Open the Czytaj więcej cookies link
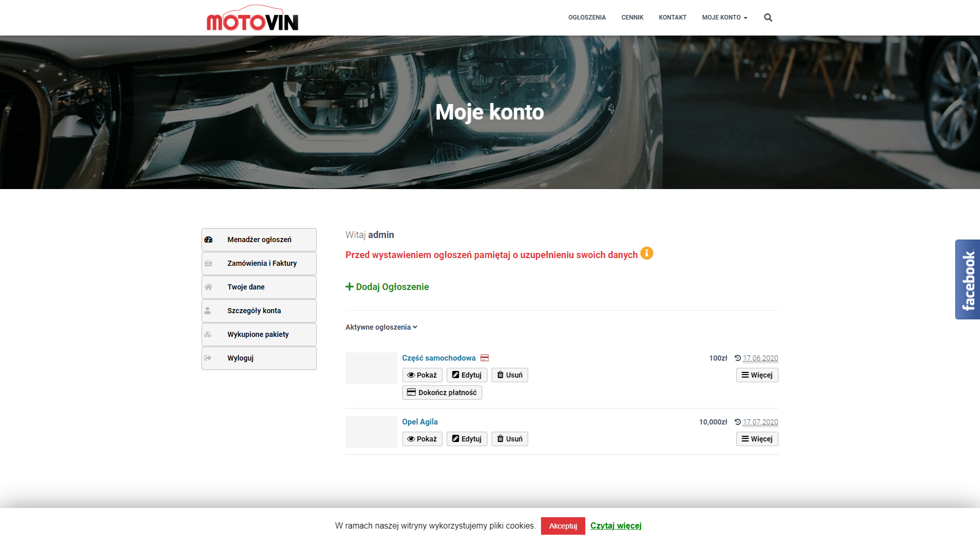The image size is (980, 544). pos(615,525)
